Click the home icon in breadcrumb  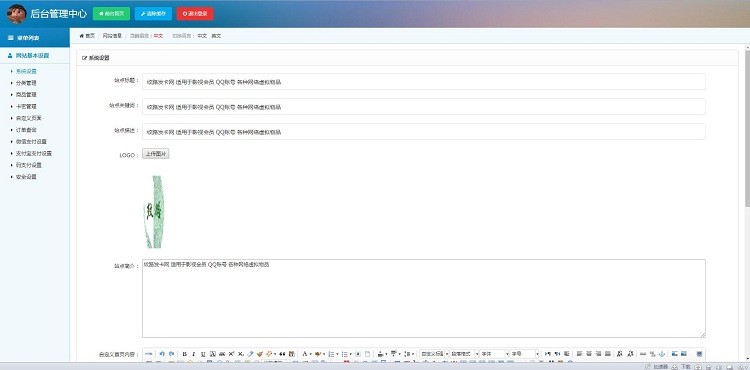(81, 36)
